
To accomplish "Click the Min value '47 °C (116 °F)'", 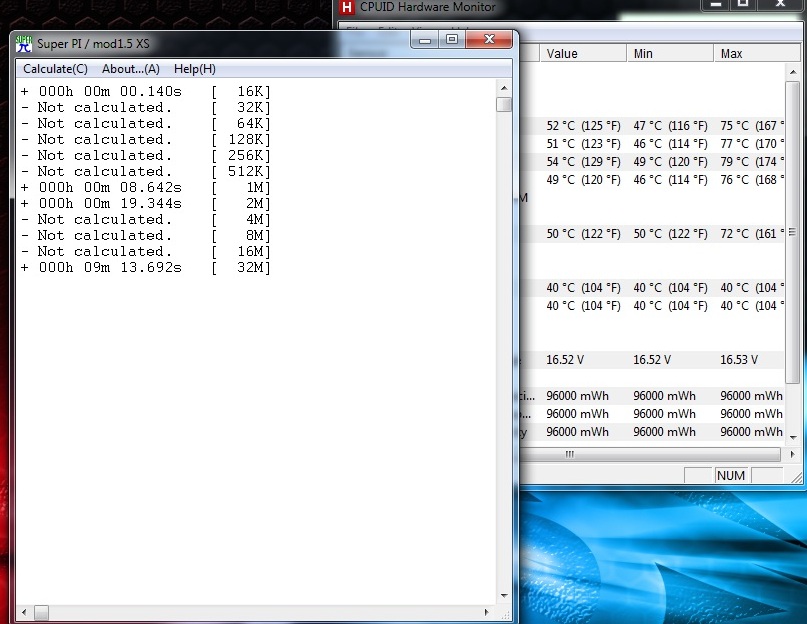I will (x=670, y=126).
